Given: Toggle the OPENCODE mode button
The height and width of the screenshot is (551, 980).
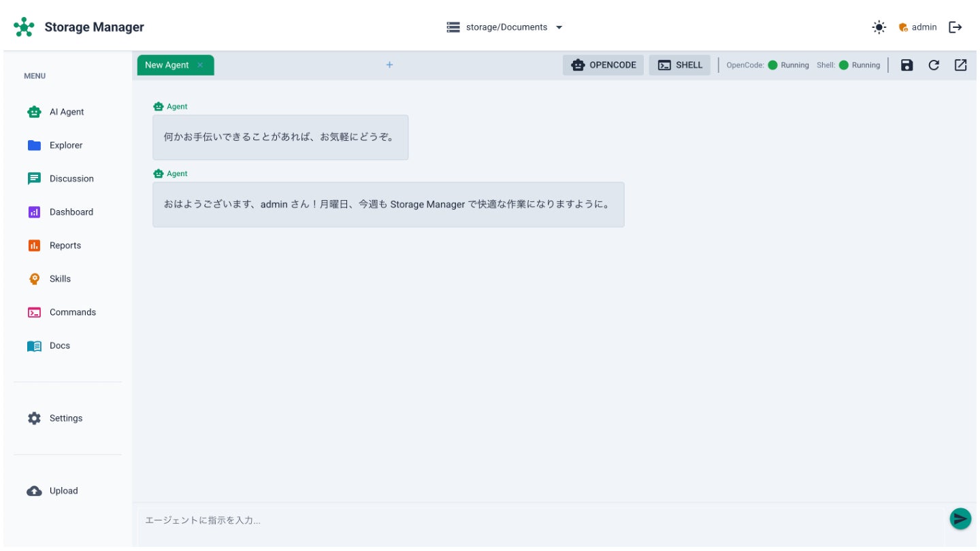Looking at the screenshot, I should [603, 65].
